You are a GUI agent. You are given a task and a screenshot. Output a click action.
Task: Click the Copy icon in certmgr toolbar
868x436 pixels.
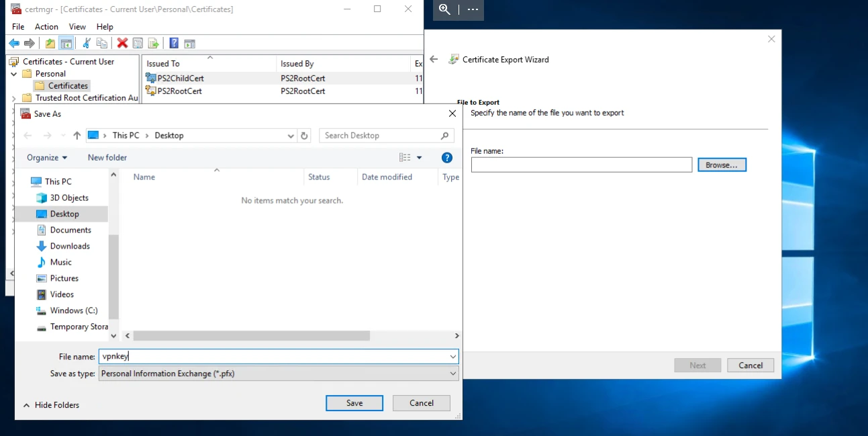[x=101, y=43]
